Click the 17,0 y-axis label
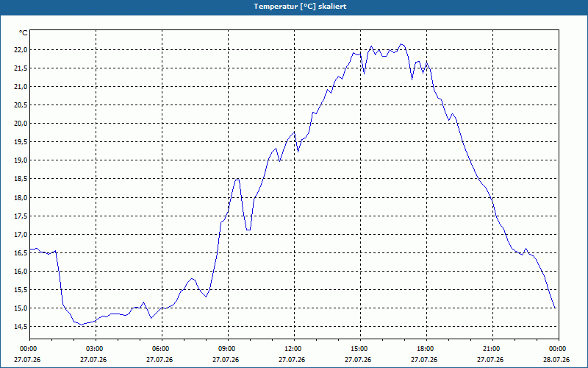Screen dimensions: 588x368 click(x=21, y=234)
